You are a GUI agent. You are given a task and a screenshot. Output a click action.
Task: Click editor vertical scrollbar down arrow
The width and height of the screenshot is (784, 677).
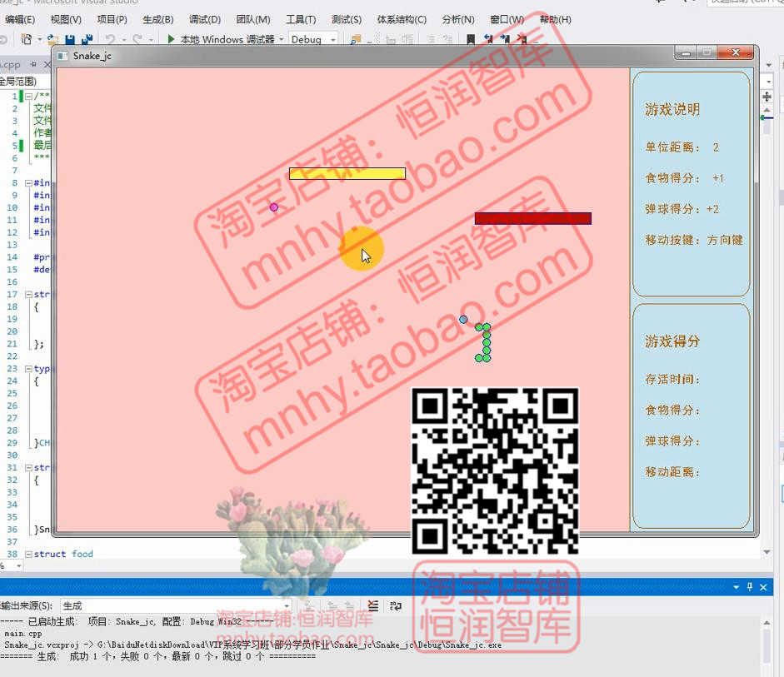click(x=767, y=552)
